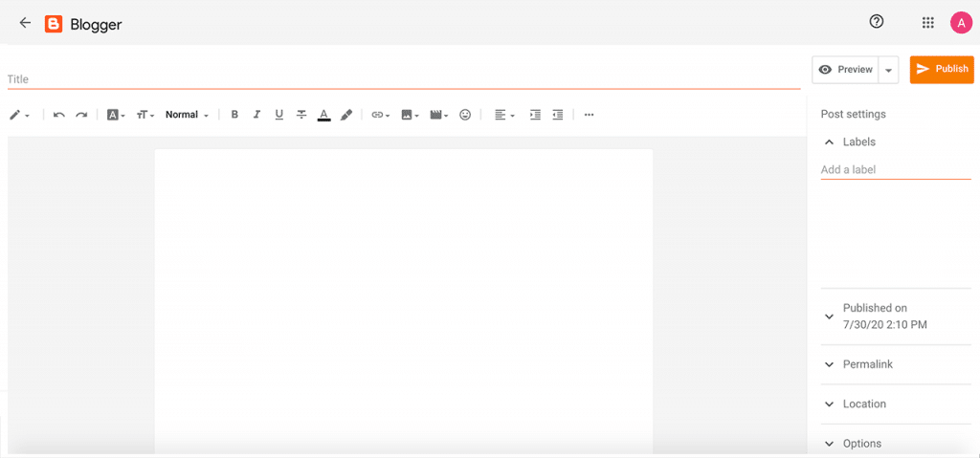Insert or edit a link
Screen dimensions: 980x458
click(x=380, y=115)
